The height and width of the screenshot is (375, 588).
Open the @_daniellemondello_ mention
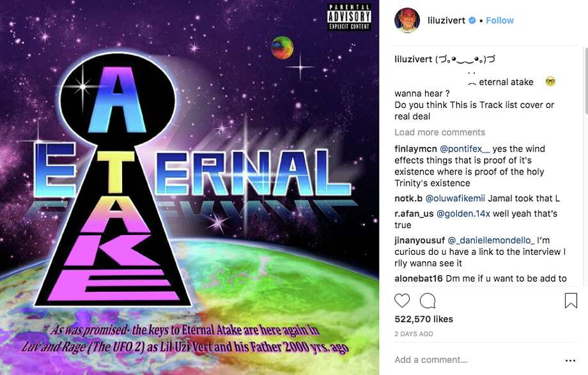pos(491,240)
